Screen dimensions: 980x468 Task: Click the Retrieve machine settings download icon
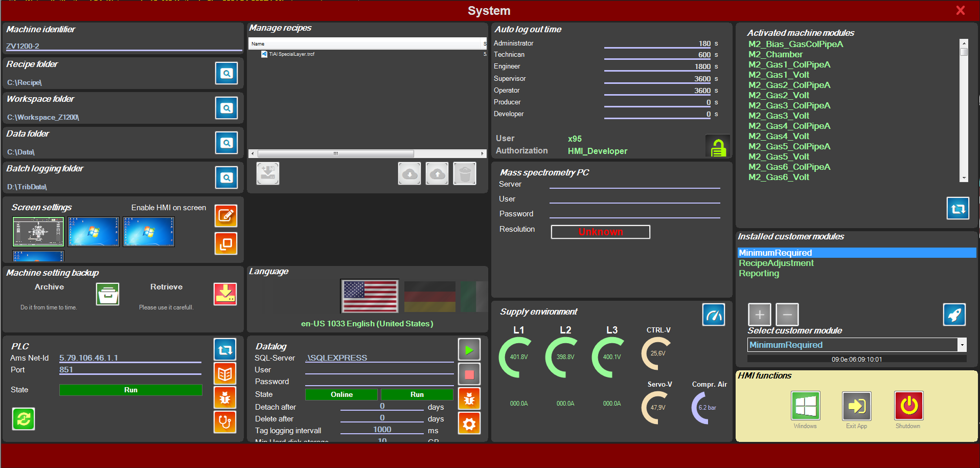pos(225,295)
